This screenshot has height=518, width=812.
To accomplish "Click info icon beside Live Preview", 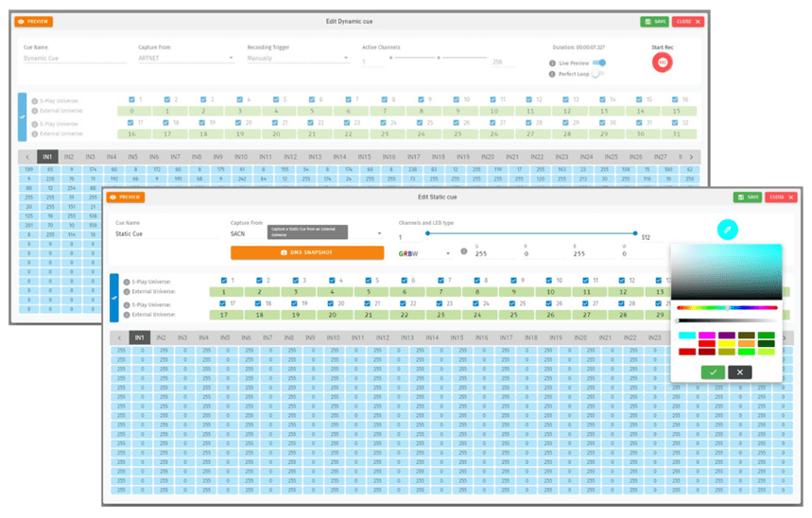I will tap(552, 63).
